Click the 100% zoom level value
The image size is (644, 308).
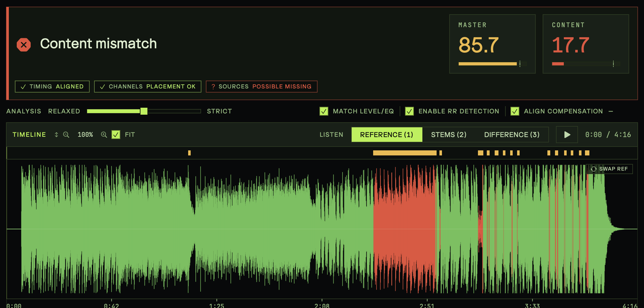click(85, 135)
